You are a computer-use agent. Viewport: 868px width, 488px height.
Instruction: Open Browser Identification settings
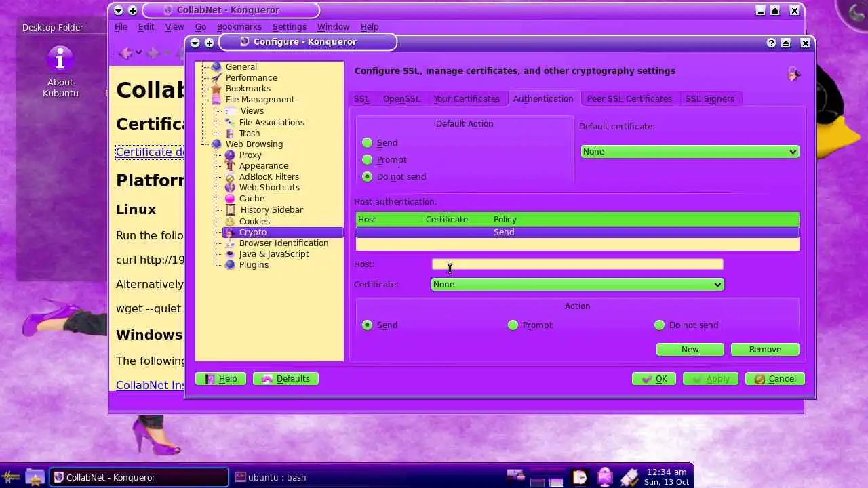coord(283,243)
